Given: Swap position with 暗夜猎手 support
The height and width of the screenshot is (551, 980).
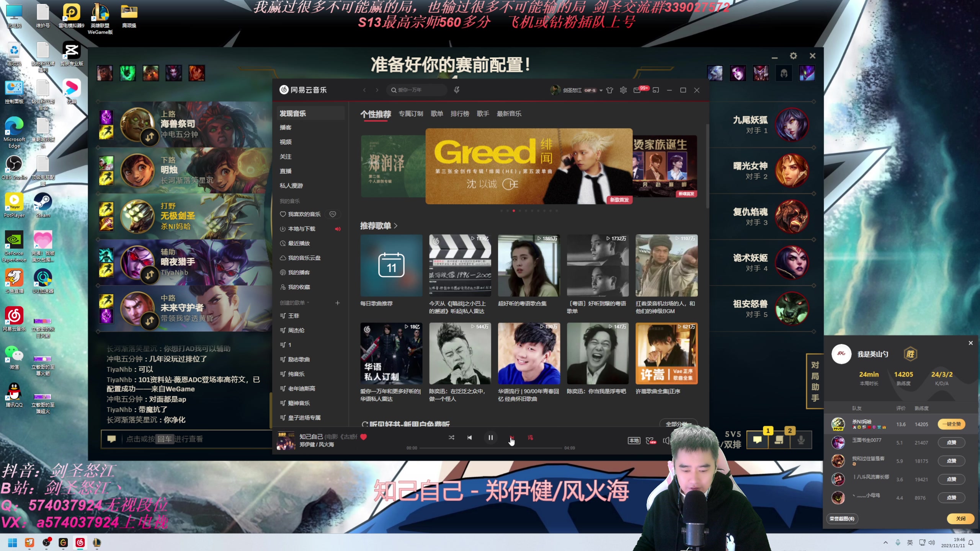Looking at the screenshot, I should pos(150,274).
